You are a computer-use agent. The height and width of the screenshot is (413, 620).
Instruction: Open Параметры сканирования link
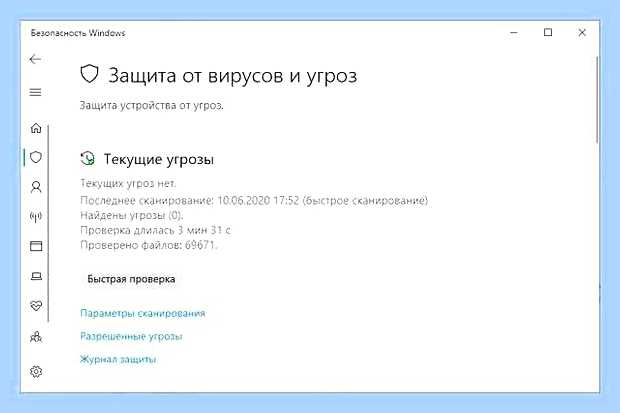click(143, 313)
